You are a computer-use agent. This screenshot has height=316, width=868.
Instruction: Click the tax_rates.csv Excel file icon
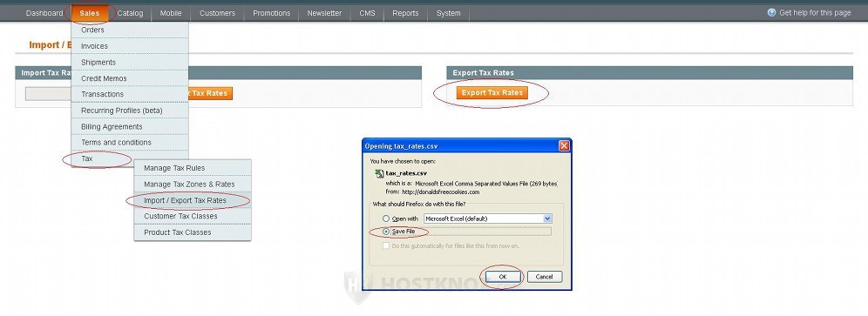379,173
